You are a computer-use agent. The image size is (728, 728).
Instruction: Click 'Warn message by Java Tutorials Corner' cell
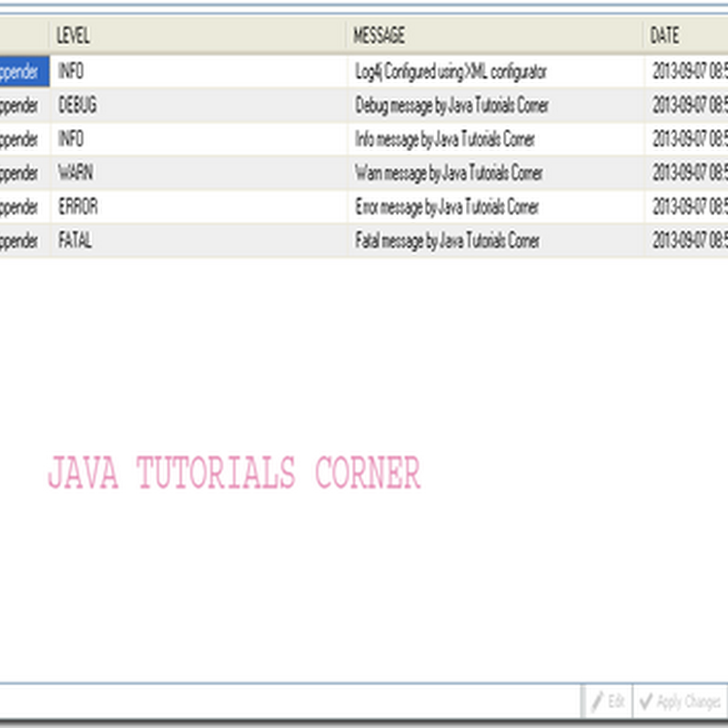point(496,173)
